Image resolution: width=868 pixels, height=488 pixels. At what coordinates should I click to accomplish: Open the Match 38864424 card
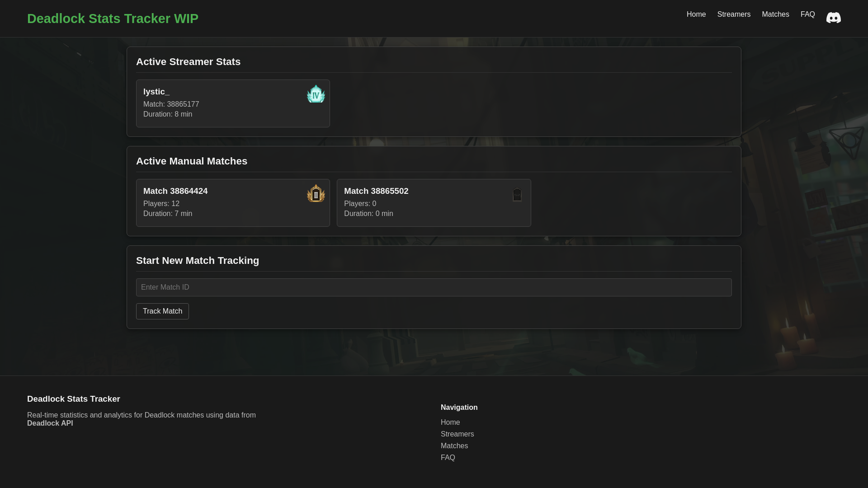click(x=233, y=203)
